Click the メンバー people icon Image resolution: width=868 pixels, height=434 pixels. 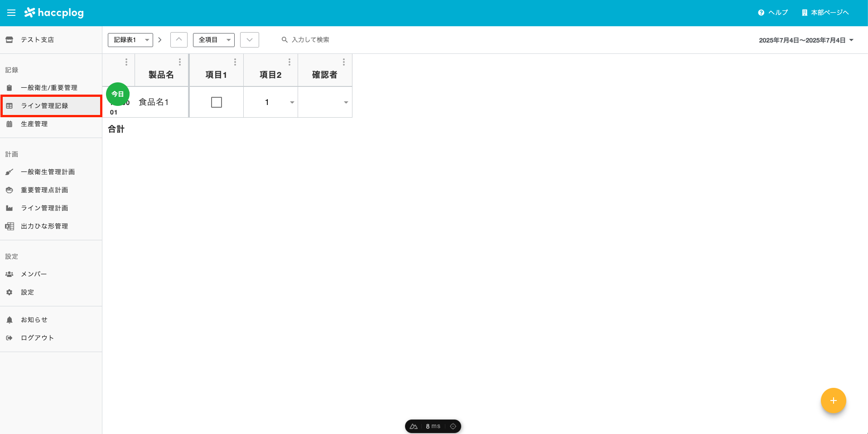[10, 274]
